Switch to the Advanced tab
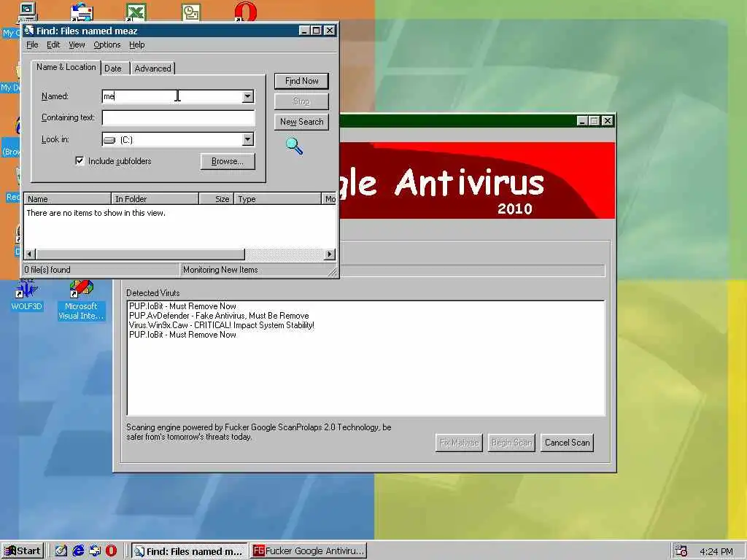Image resolution: width=747 pixels, height=560 pixels. pos(152,68)
